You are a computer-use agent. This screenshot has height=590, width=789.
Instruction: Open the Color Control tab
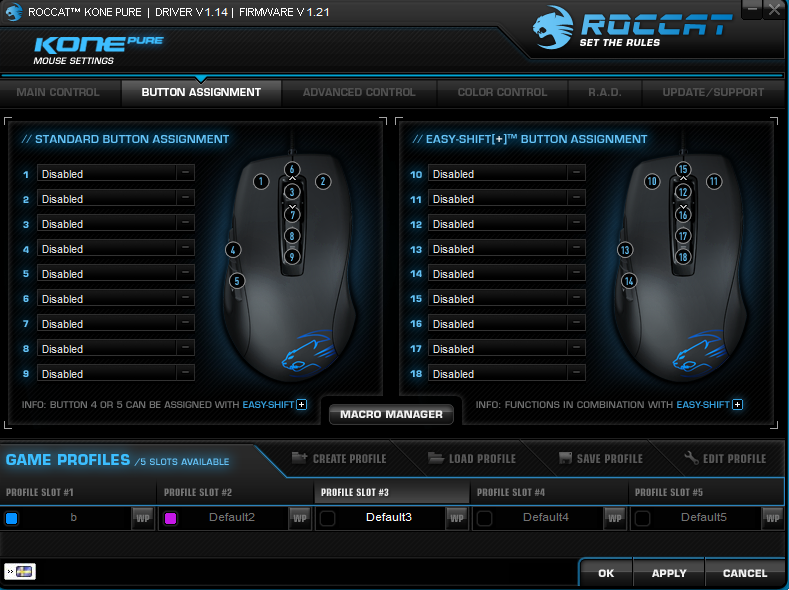[502, 93]
